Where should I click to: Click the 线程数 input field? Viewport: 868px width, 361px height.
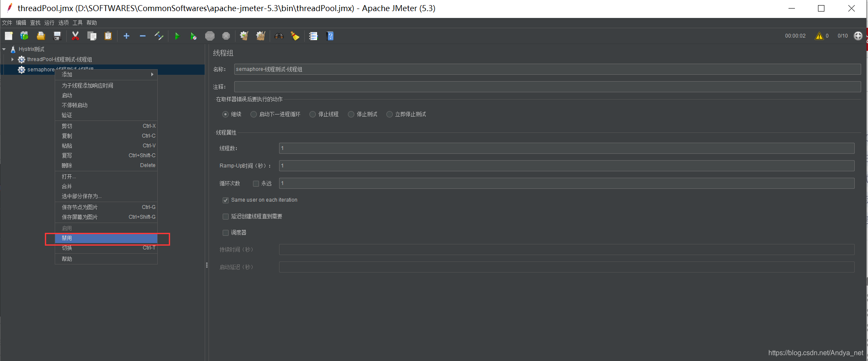pos(567,148)
